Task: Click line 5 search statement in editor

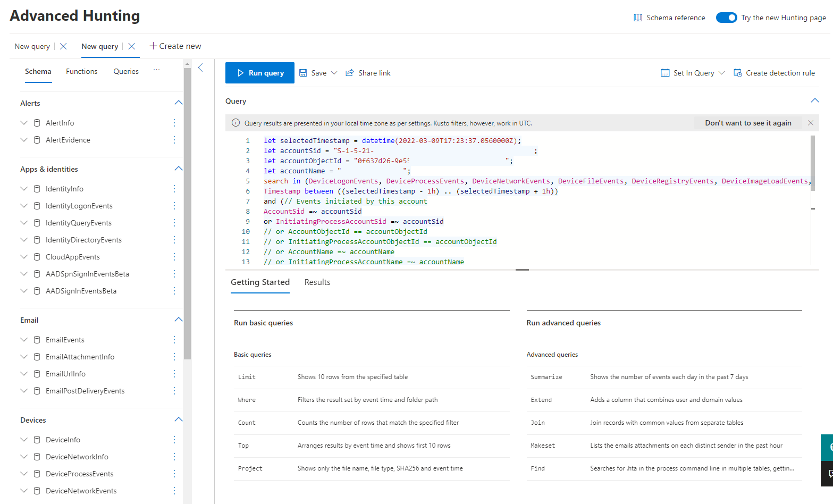Action: coord(537,181)
